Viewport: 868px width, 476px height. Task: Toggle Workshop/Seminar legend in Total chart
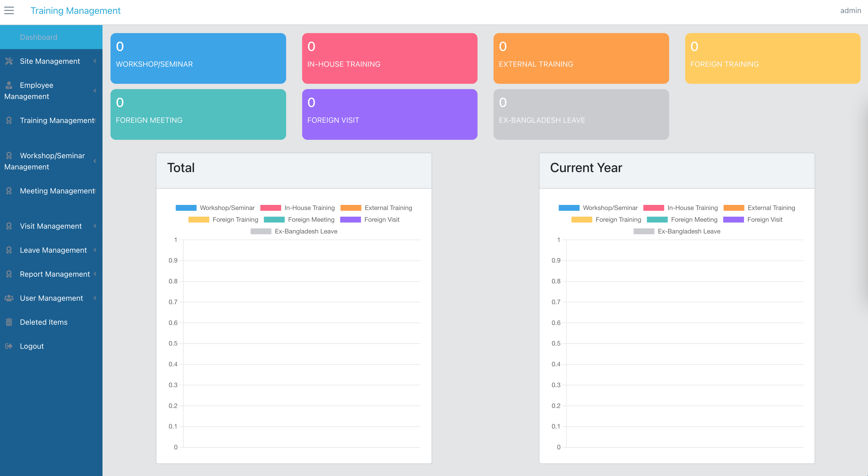point(215,208)
